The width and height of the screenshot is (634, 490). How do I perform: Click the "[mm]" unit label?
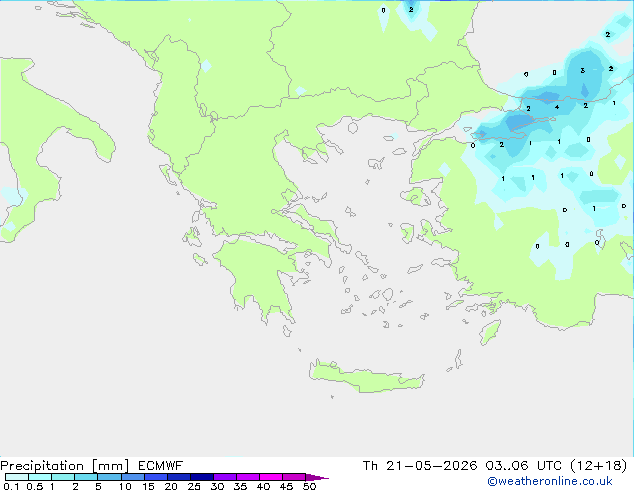[110, 466]
